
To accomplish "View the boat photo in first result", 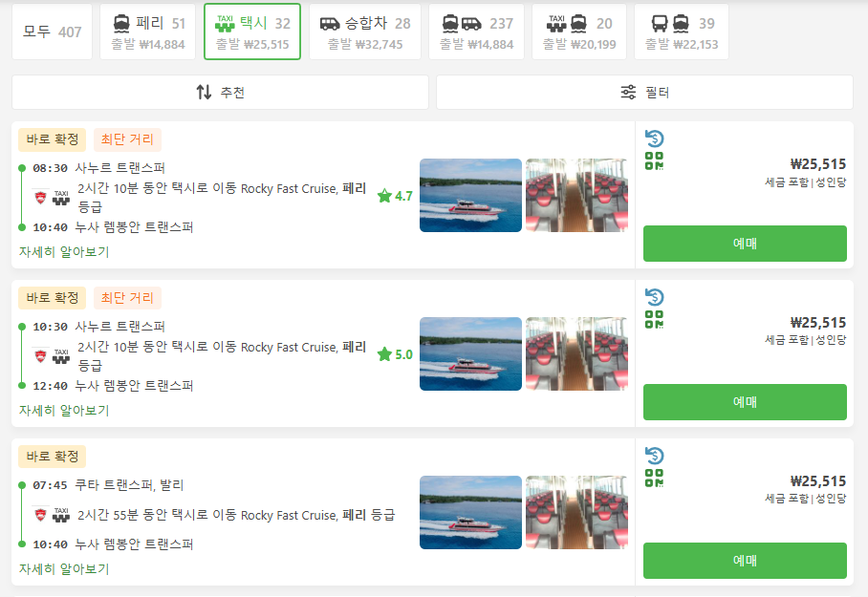I will click(x=470, y=195).
